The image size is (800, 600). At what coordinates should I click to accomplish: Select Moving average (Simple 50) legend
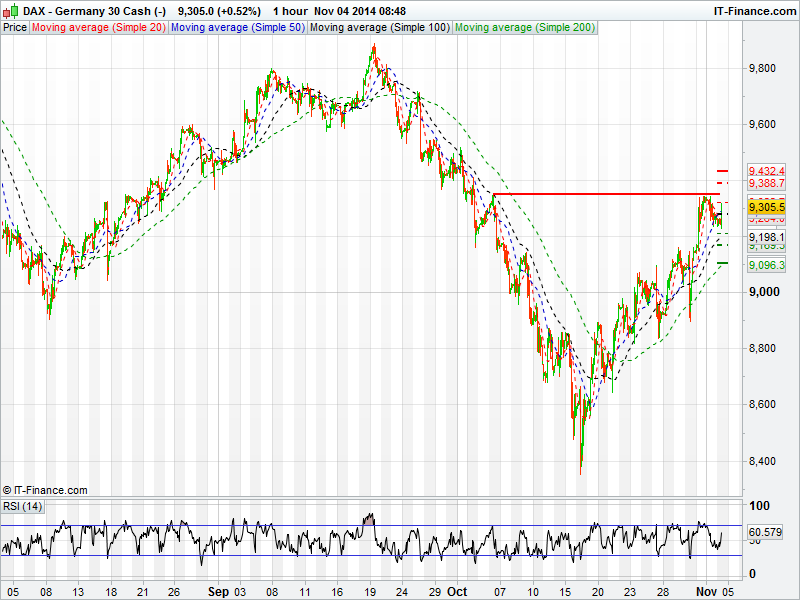pyautogui.click(x=237, y=28)
